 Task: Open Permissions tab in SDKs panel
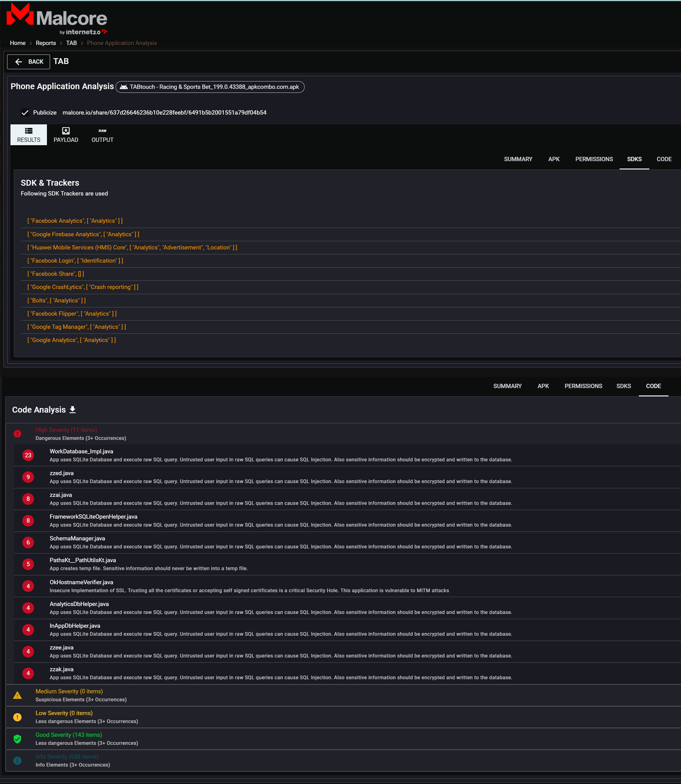[594, 159]
